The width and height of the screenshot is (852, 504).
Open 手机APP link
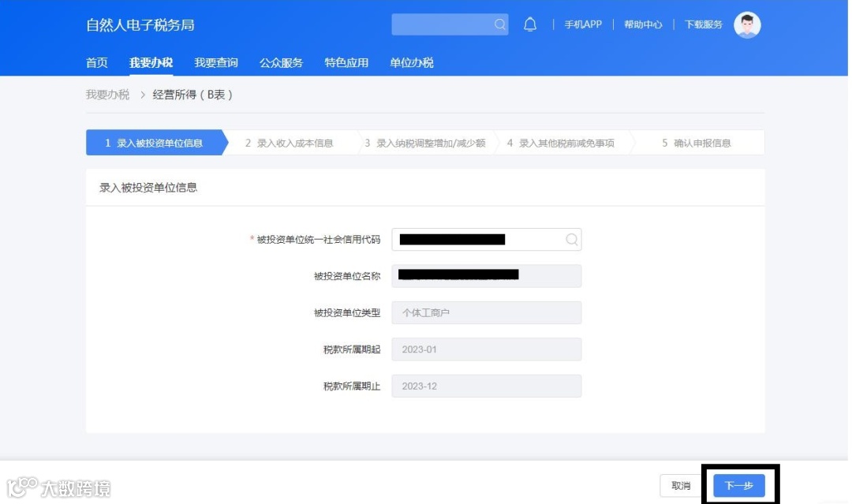(582, 24)
